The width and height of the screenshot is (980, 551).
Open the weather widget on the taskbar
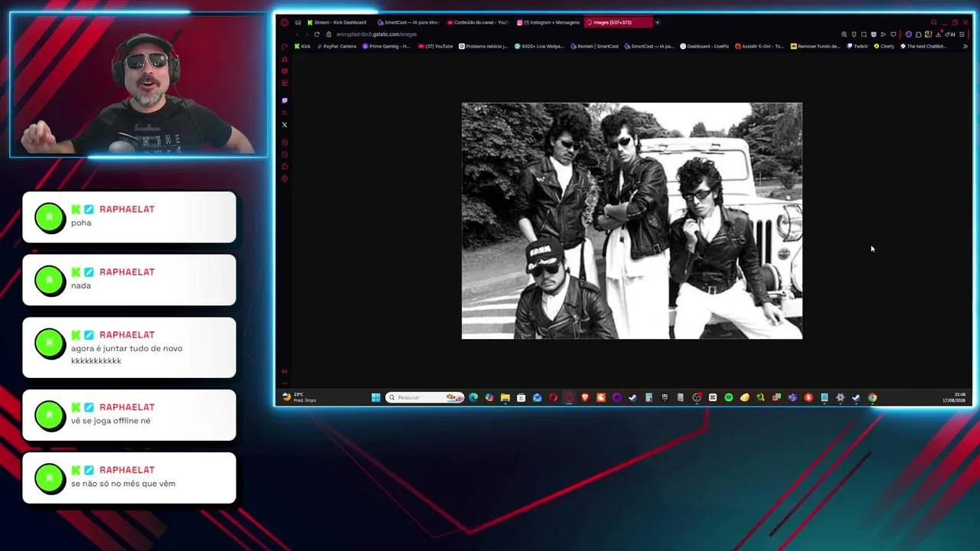pyautogui.click(x=298, y=397)
